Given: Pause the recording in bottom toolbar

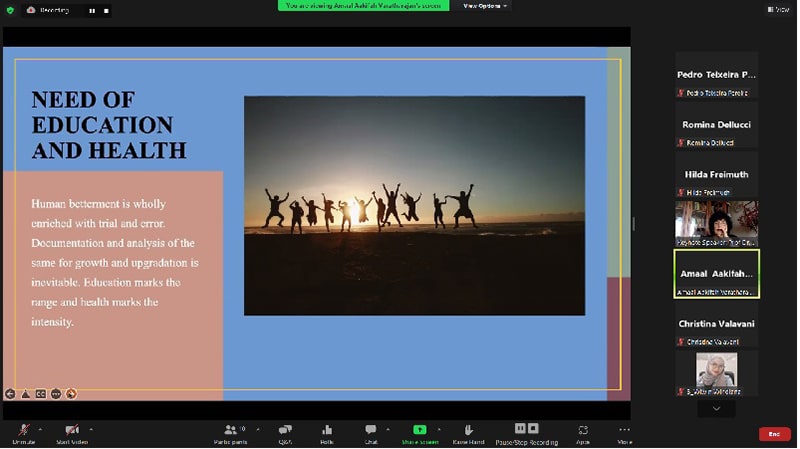Looking at the screenshot, I should [520, 429].
